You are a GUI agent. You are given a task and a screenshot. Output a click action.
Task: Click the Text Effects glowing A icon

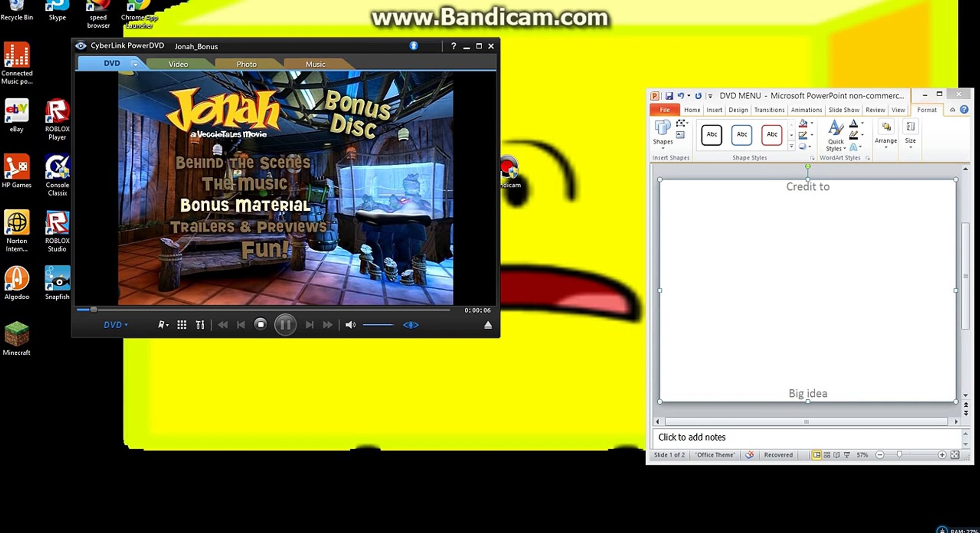(854, 147)
